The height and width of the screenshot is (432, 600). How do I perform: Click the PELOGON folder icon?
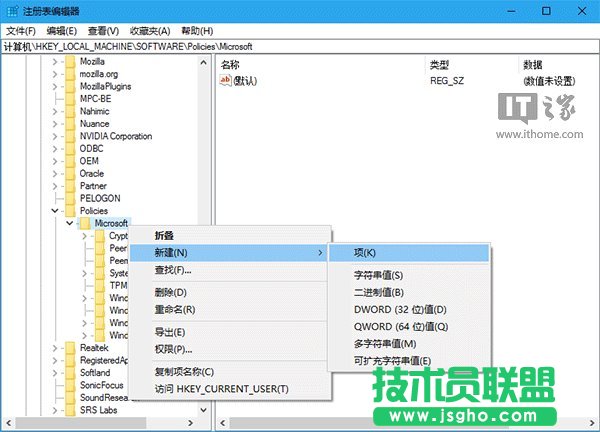click(x=70, y=198)
